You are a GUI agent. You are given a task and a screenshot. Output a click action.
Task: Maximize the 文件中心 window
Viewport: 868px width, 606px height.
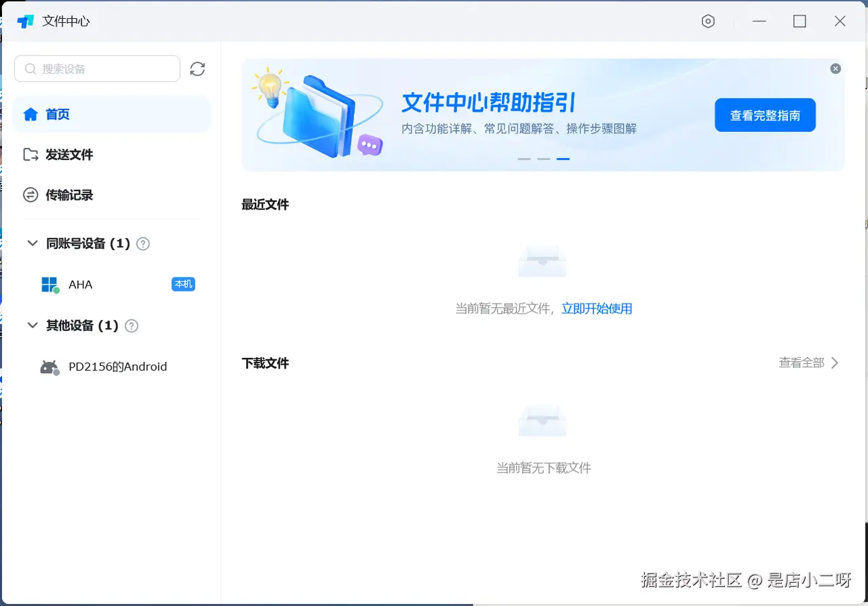tap(800, 22)
